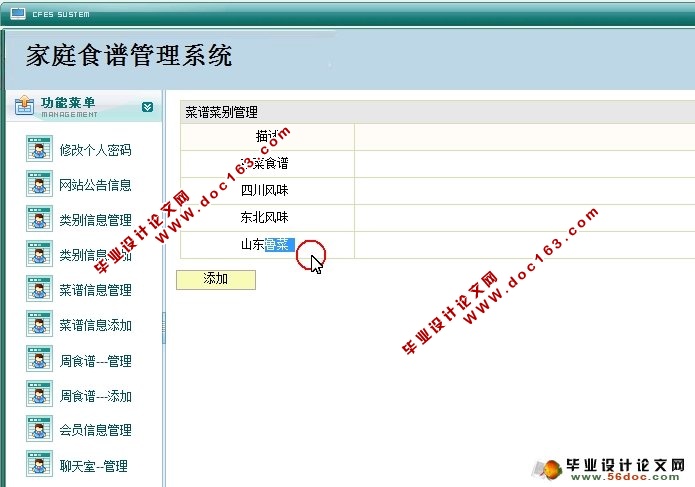
Task: Click the 菜谱菜别管理 table title
Action: click(221, 112)
